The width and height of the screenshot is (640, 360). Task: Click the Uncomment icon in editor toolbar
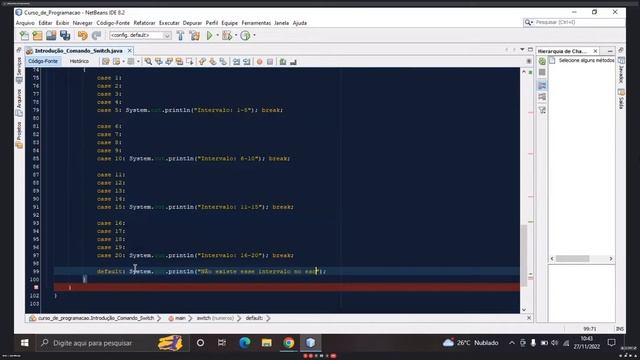[x=293, y=62]
